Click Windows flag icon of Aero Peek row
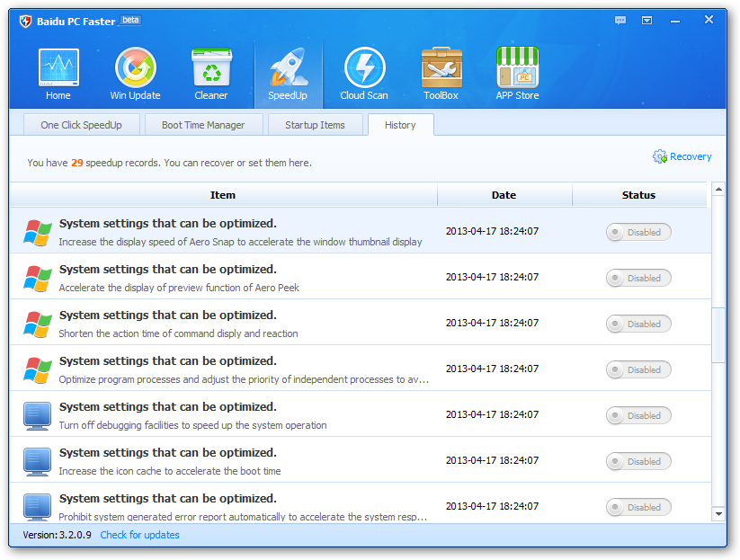 [38, 278]
